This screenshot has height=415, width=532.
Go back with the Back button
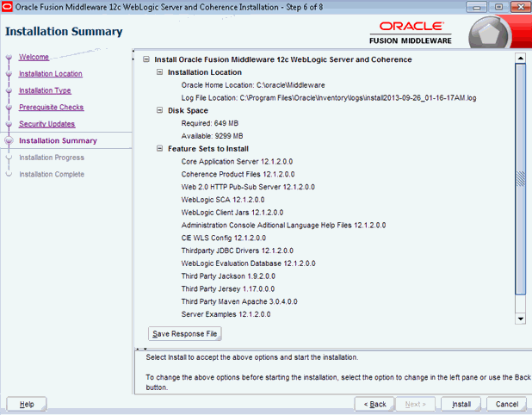(374, 404)
